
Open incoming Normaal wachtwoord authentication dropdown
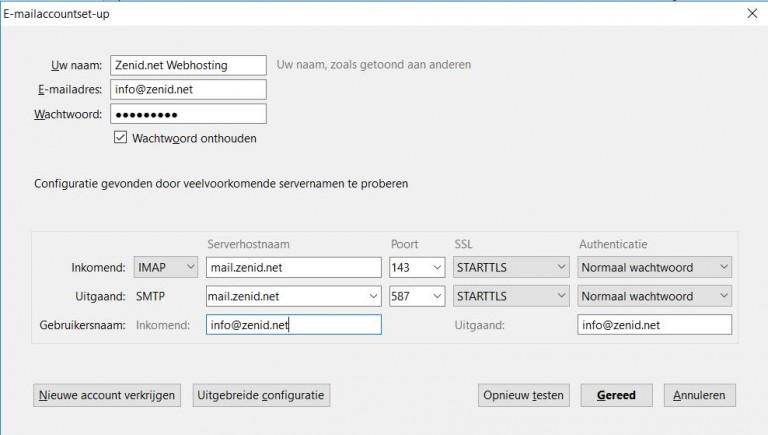pyautogui.click(x=654, y=267)
